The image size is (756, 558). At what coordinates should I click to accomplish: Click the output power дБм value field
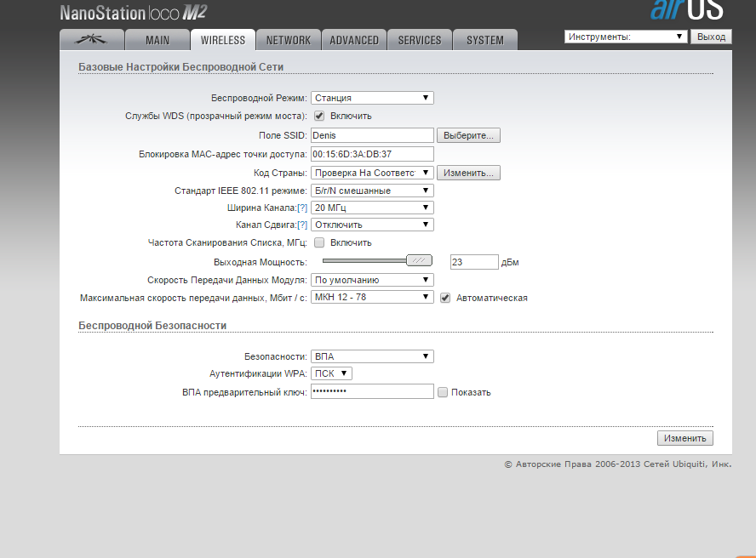pos(474,262)
